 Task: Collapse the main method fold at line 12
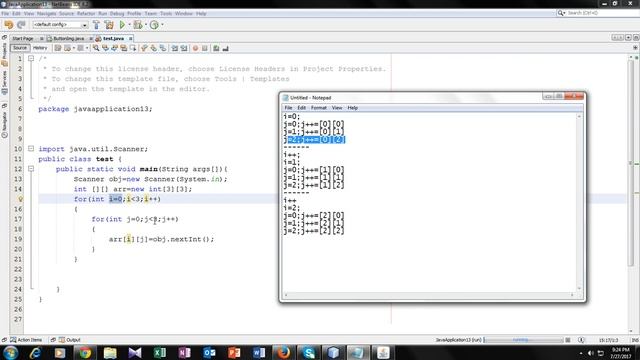[31, 169]
